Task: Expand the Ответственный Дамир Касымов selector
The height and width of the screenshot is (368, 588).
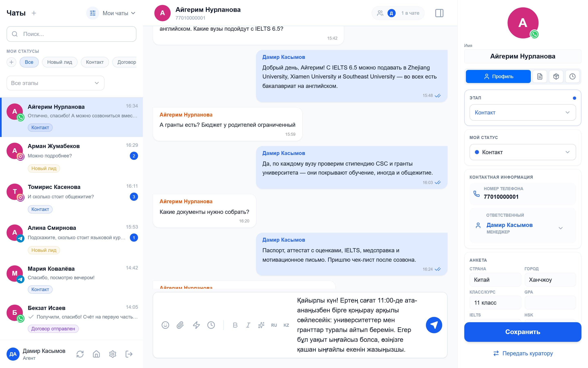Action: 523,225
